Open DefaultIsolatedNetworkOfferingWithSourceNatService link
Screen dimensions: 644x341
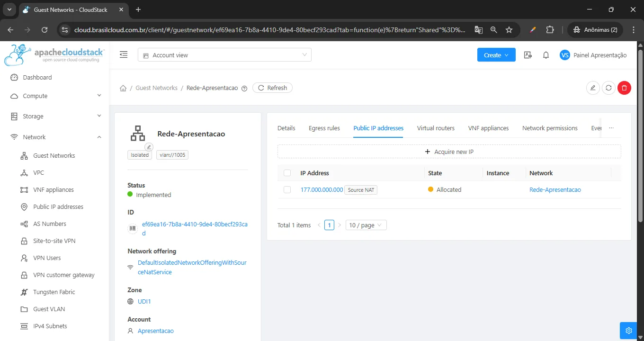[x=192, y=267]
